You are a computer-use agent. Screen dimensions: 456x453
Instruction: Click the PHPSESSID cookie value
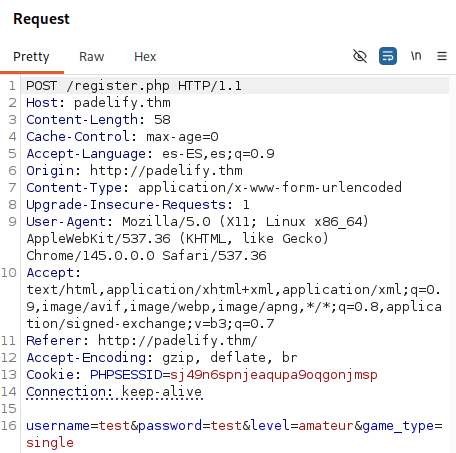pyautogui.click(x=274, y=375)
